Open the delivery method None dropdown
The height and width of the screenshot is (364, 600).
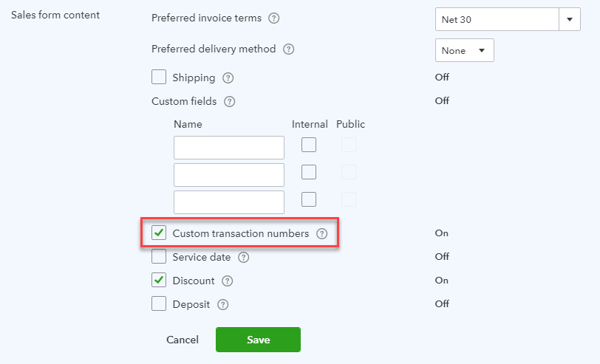point(465,50)
